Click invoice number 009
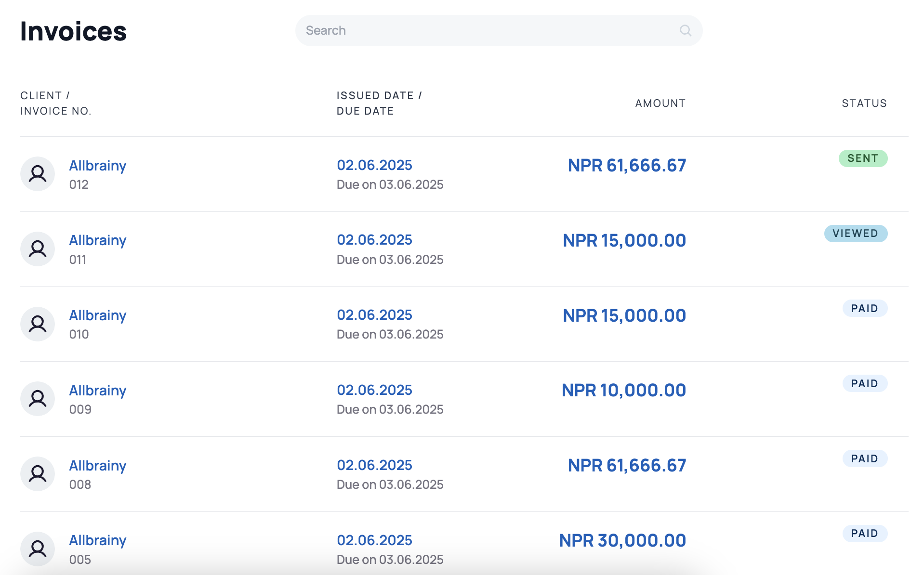 pyautogui.click(x=80, y=409)
